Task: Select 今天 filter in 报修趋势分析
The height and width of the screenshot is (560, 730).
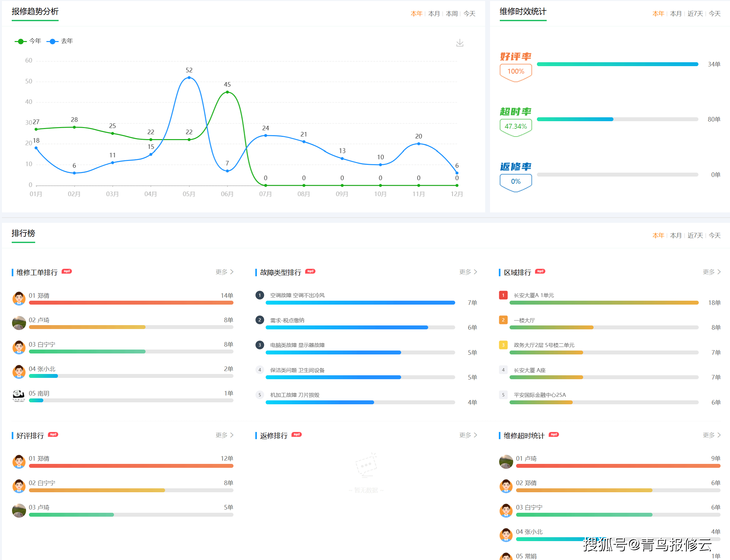Action: pyautogui.click(x=469, y=14)
